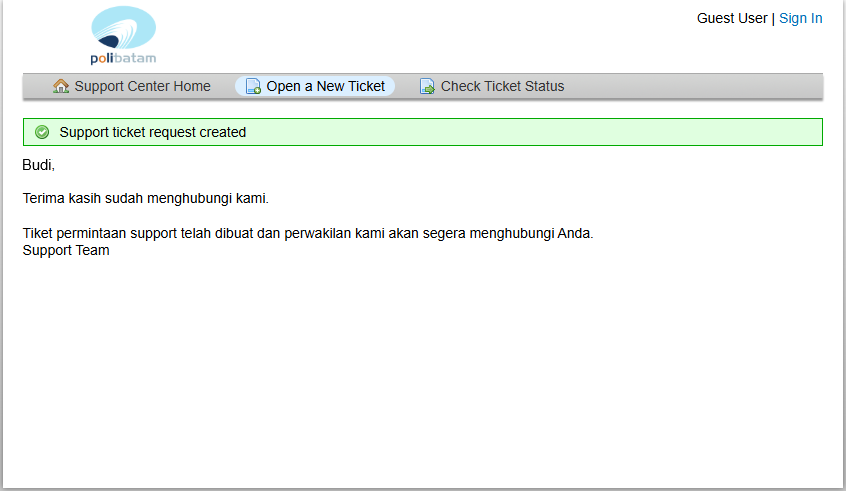Click the 'Tiket permintaan support telah dibuat' sentence
Image resolution: width=846 pixels, height=491 pixels.
[x=307, y=233]
